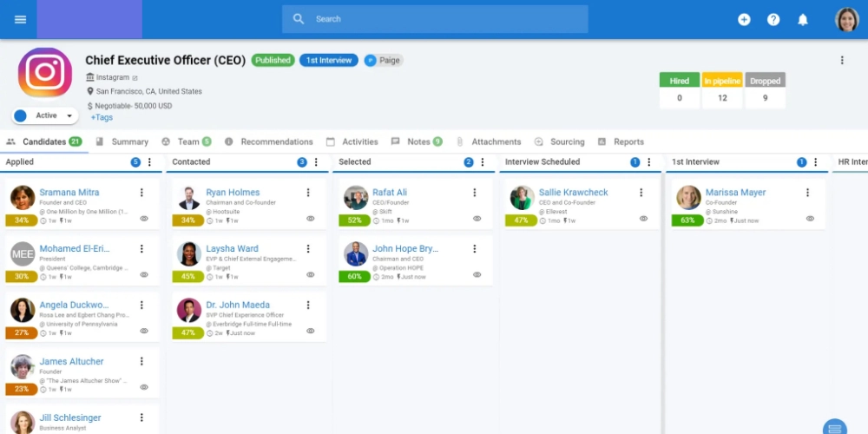
Task: Open Angela Duckworth card options menu
Action: (x=141, y=305)
